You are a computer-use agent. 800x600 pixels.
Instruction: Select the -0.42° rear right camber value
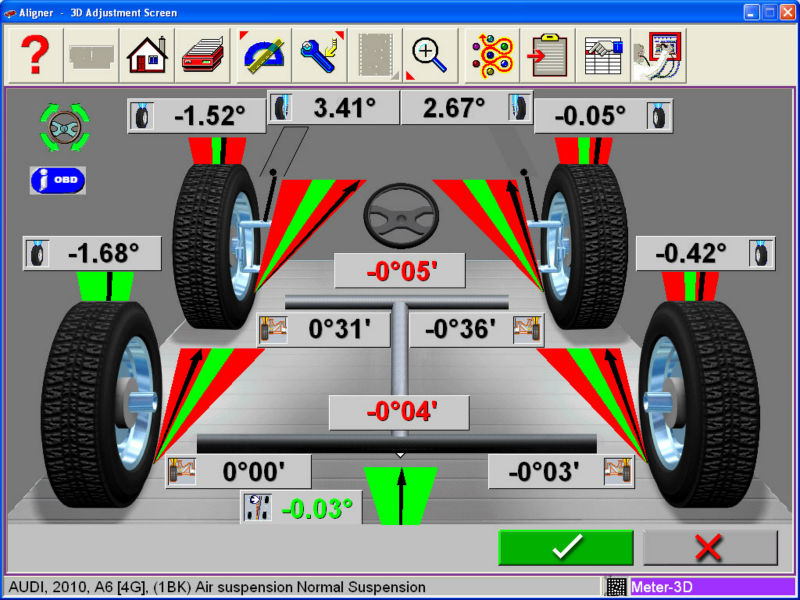pos(691,254)
